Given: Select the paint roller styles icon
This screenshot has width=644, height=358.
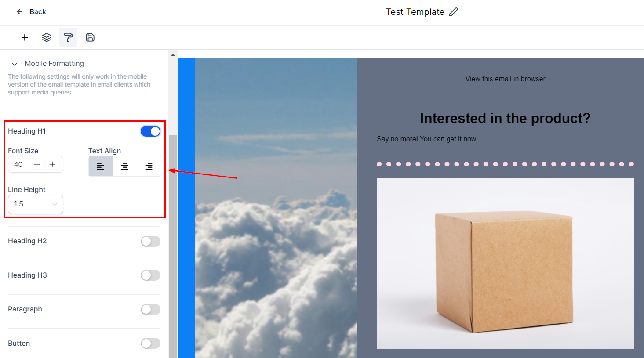Looking at the screenshot, I should pos(68,38).
